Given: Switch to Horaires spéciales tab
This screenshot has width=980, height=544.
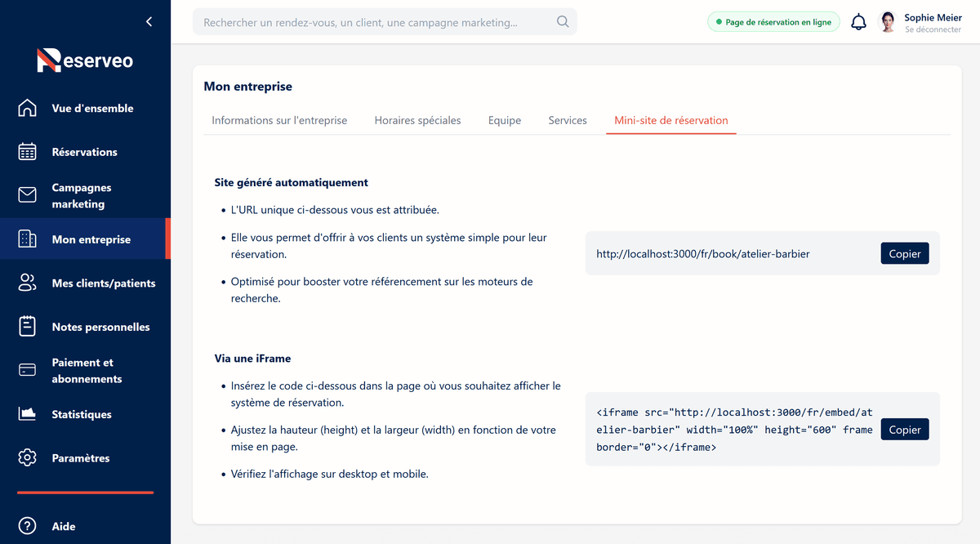Looking at the screenshot, I should (417, 120).
